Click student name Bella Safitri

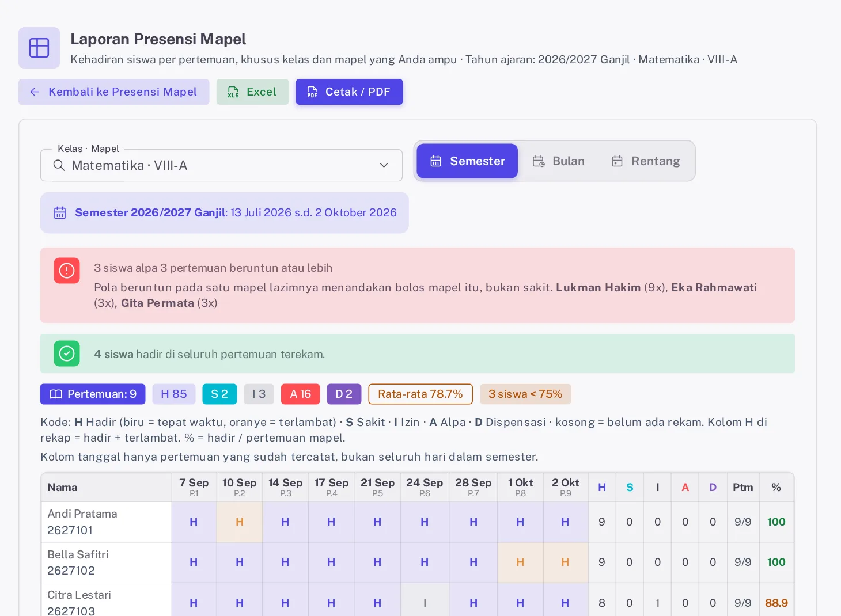coord(78,555)
